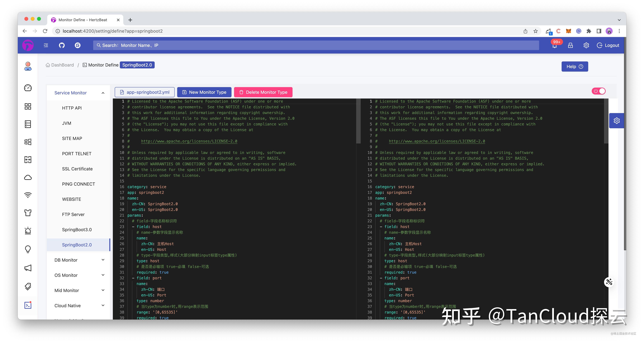The width and height of the screenshot is (644, 343).
Task: Expand the DB Monitor section
Action: [x=66, y=260]
